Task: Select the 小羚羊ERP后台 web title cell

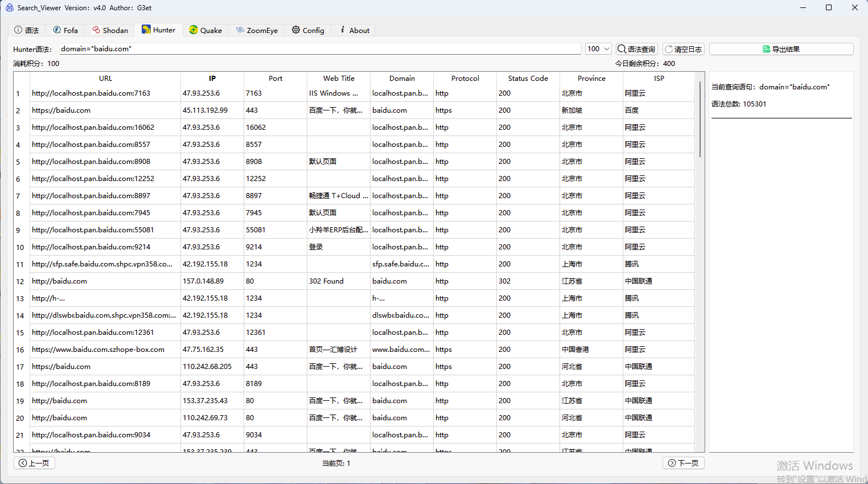Action: pos(338,230)
